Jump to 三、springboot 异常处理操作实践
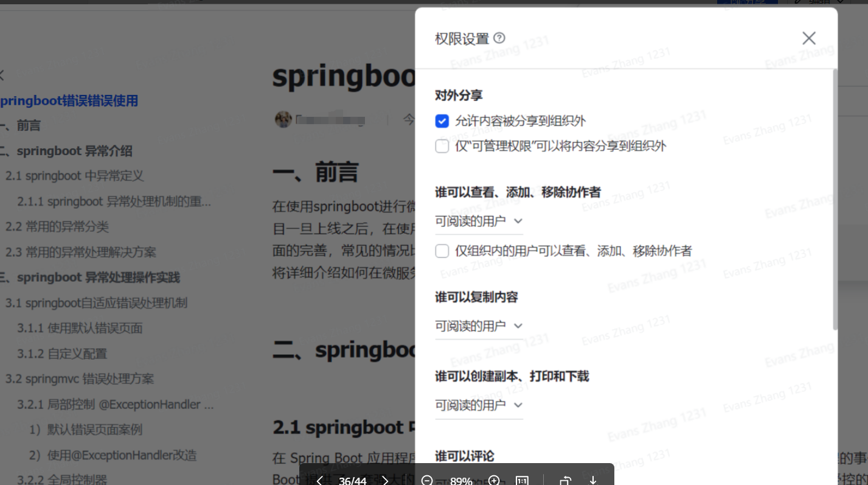The width and height of the screenshot is (868, 485). tap(90, 277)
